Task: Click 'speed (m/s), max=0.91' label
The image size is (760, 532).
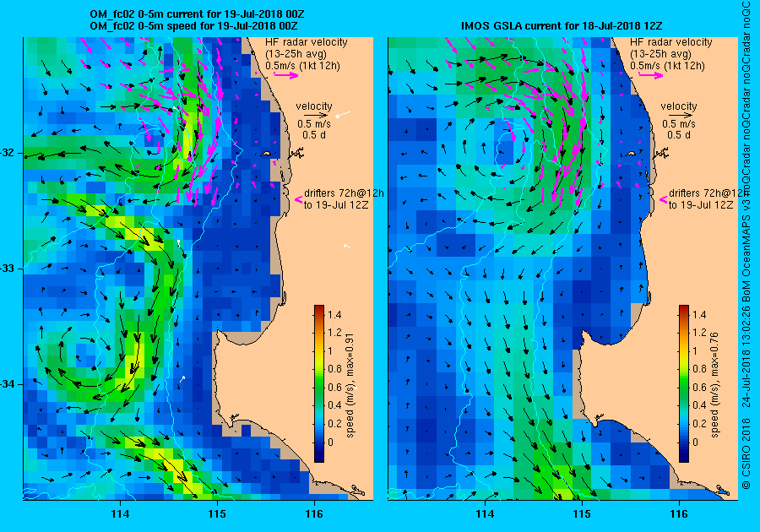Action: coord(350,386)
